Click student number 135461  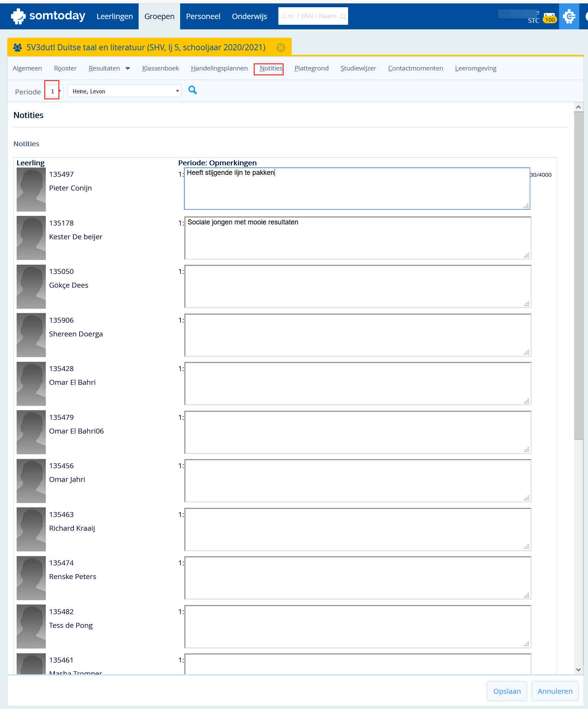61,660
